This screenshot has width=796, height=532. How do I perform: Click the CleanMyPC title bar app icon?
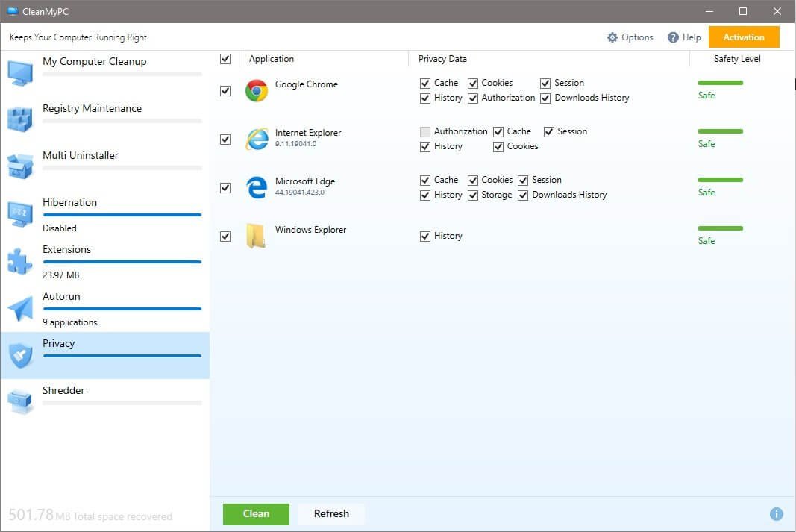[x=13, y=11]
